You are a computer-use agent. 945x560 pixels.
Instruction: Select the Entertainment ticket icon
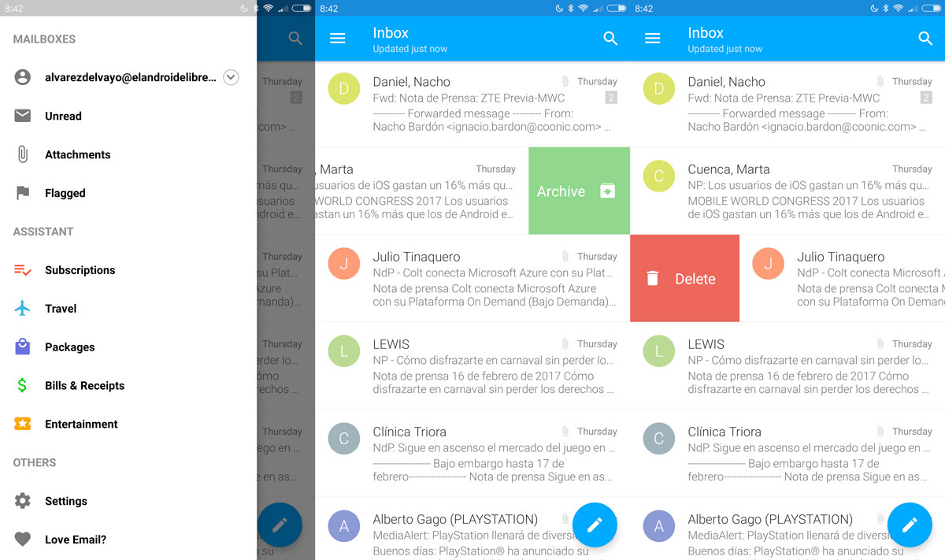23,424
